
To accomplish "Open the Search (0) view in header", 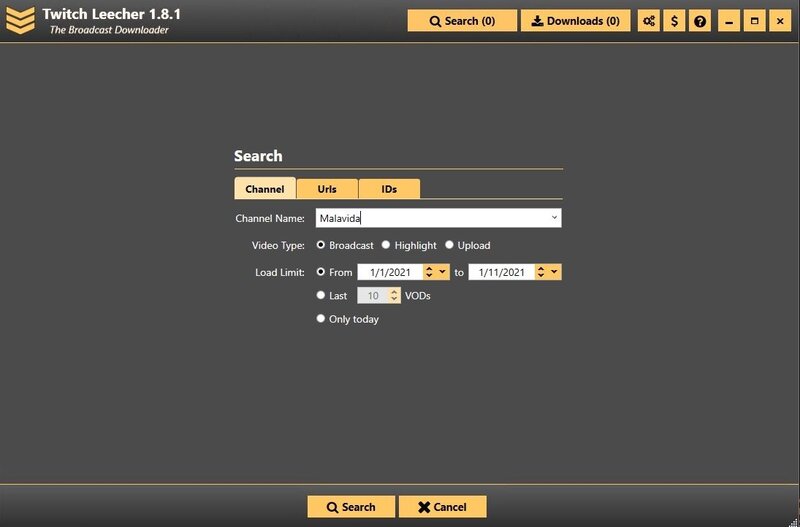I will pyautogui.click(x=462, y=21).
